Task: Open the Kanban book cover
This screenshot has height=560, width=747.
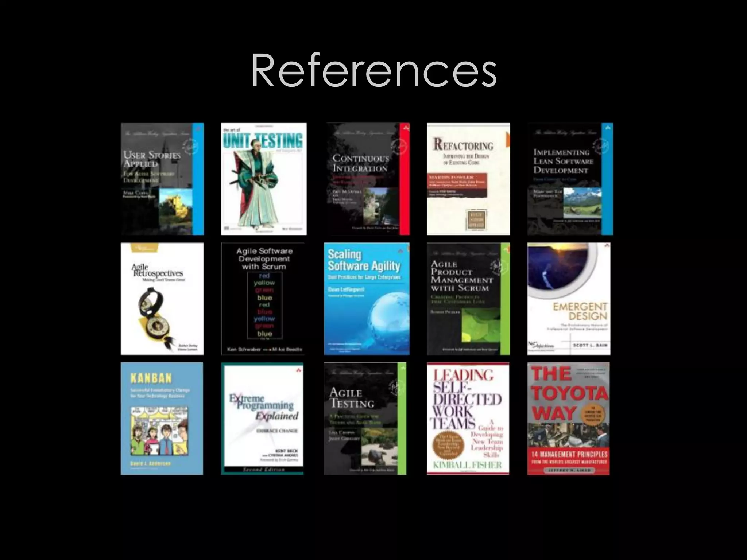Action: [x=162, y=419]
